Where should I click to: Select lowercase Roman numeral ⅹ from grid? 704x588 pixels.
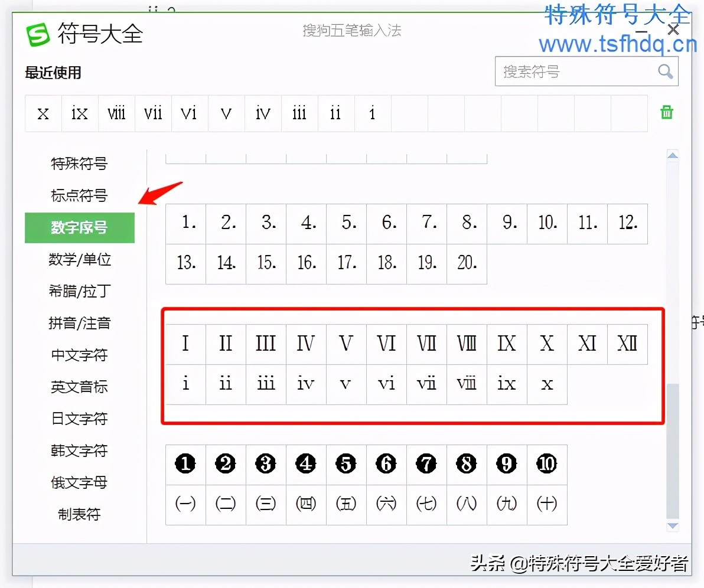coord(546,384)
